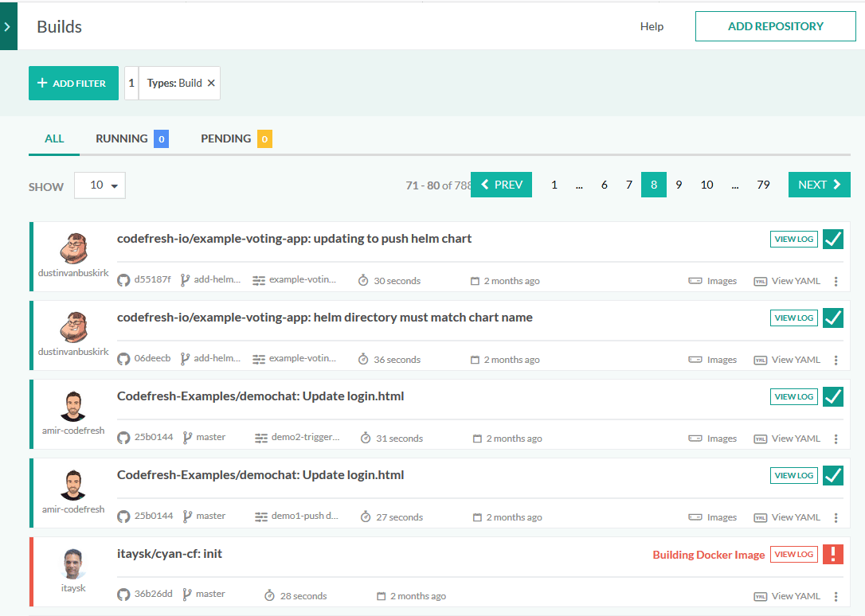Go to next page of builds

point(819,185)
